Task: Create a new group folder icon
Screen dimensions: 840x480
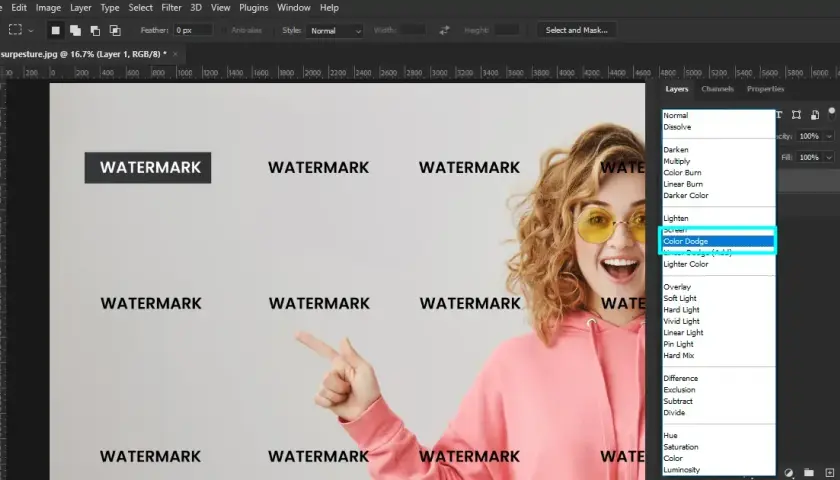Action: (809, 472)
